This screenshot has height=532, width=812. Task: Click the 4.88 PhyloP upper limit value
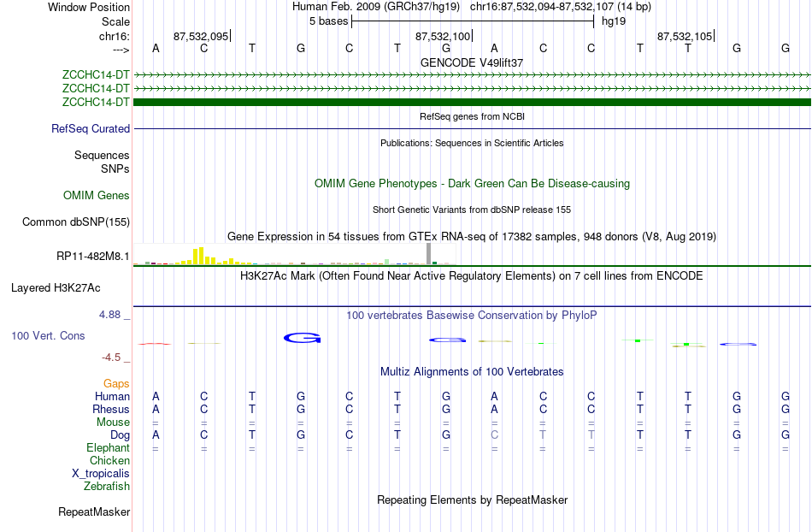(x=109, y=315)
